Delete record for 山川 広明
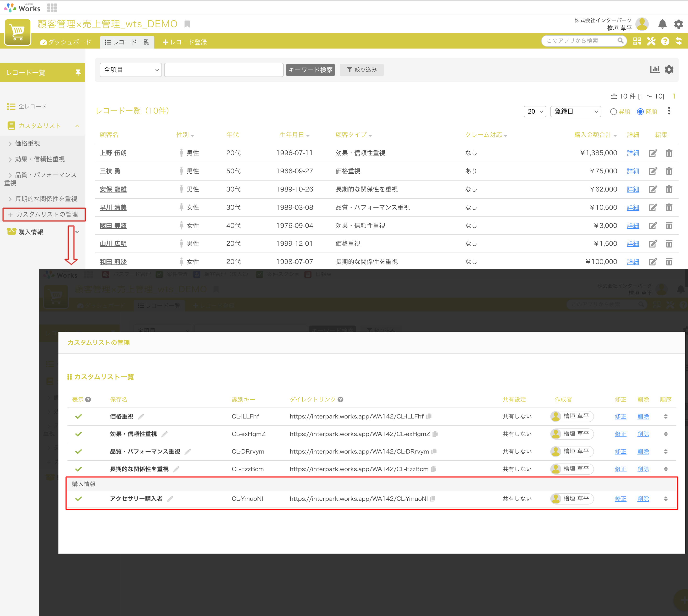 click(669, 243)
